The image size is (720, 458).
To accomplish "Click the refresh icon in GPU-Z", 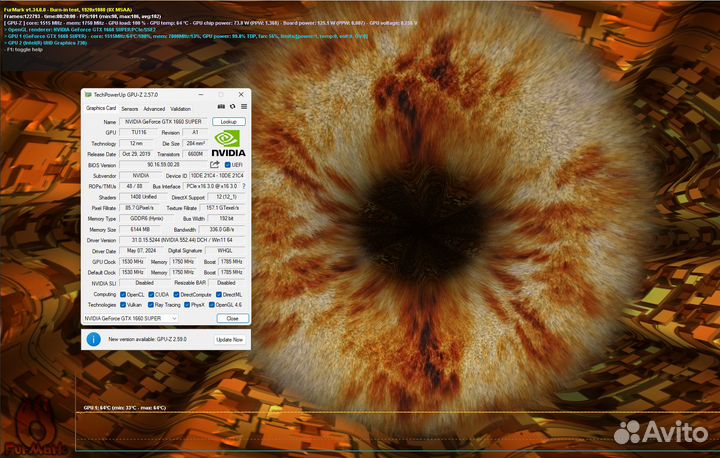I will pyautogui.click(x=232, y=107).
